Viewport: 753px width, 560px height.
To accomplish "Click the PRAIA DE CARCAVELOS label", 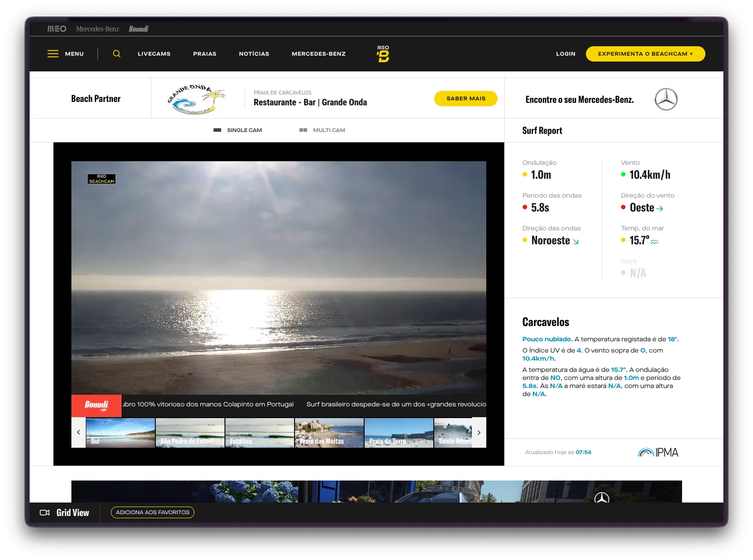I will click(x=282, y=93).
